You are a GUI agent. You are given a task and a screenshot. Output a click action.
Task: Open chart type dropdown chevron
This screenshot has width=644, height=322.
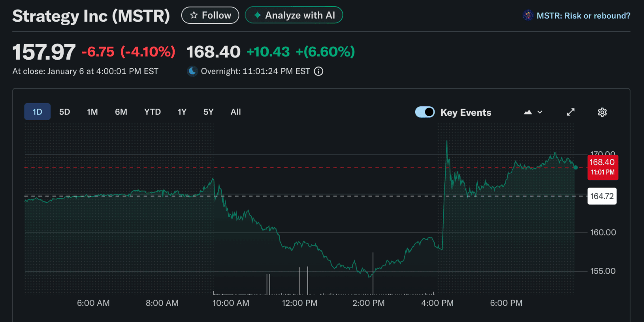(x=540, y=112)
